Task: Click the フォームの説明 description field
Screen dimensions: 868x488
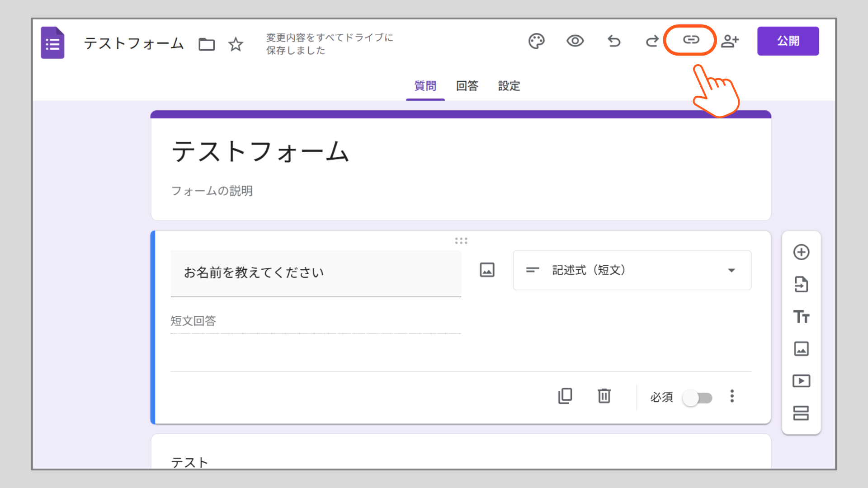Action: click(212, 191)
